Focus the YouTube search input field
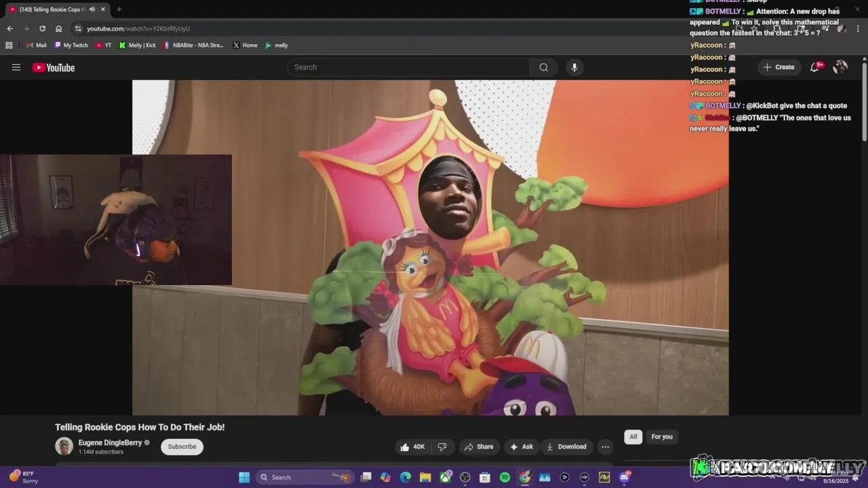 [x=408, y=67]
